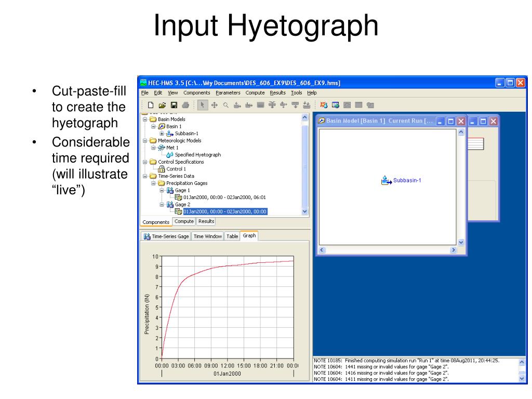Open the Parameters menu

(x=228, y=92)
